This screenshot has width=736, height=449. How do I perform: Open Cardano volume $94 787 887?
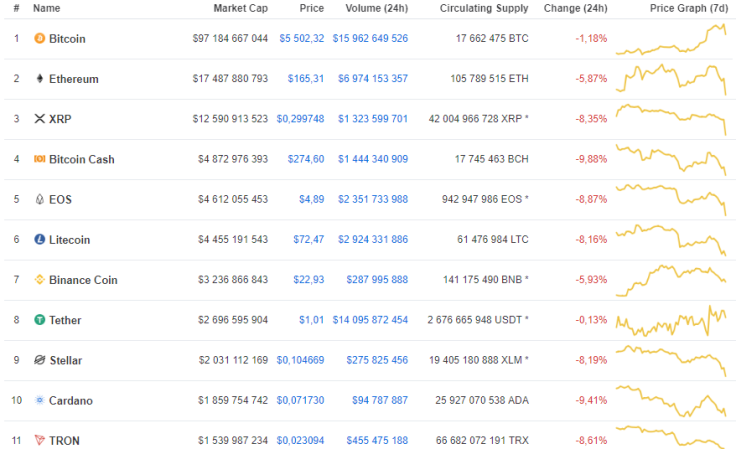coord(380,400)
